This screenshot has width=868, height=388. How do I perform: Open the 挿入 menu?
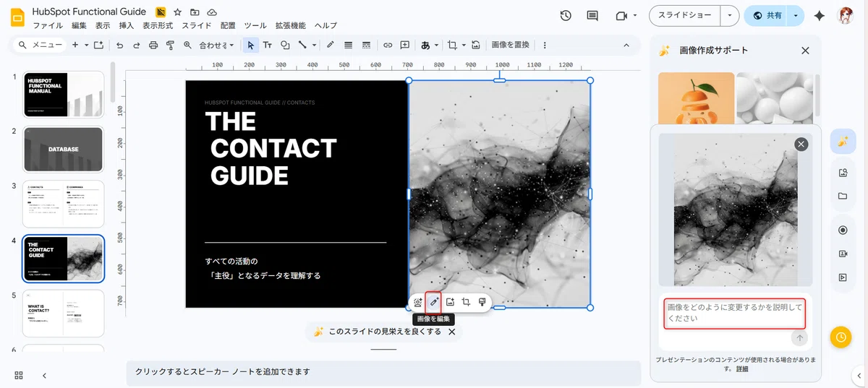pyautogui.click(x=126, y=25)
